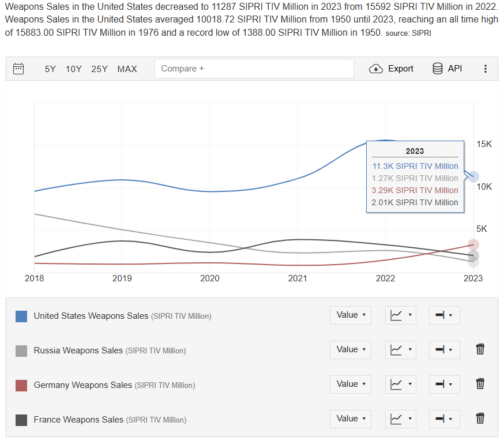The image size is (504, 441).
Task: Open the three-dot more options menu
Action: point(486,69)
